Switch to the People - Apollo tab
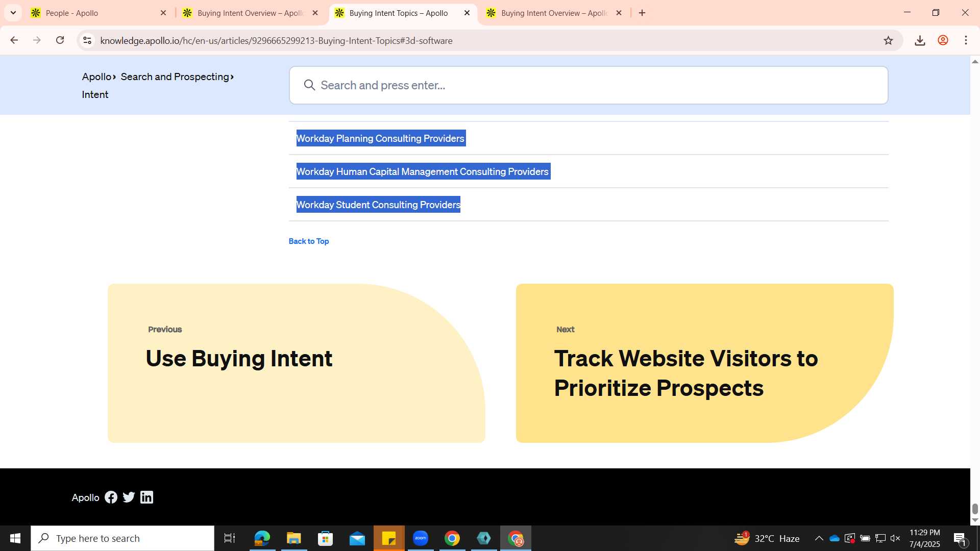Image resolution: width=980 pixels, height=551 pixels. (x=97, y=13)
